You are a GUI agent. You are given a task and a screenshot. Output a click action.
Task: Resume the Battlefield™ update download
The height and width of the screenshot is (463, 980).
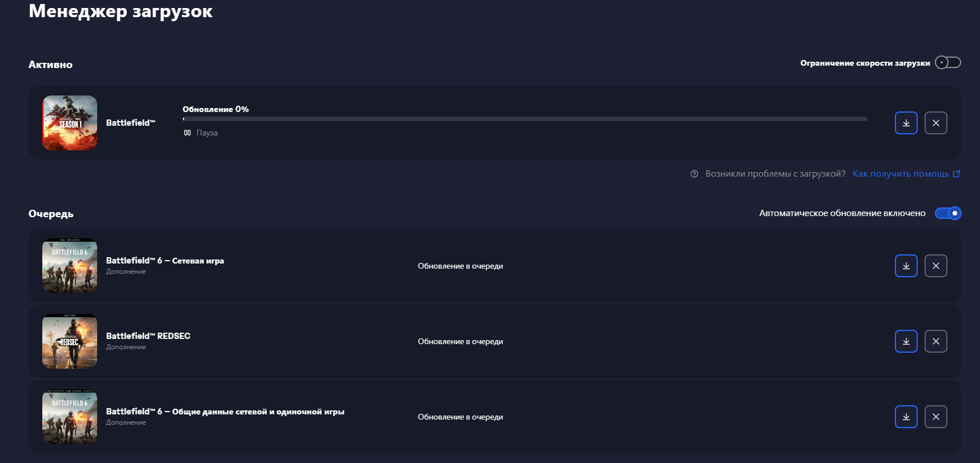click(906, 123)
